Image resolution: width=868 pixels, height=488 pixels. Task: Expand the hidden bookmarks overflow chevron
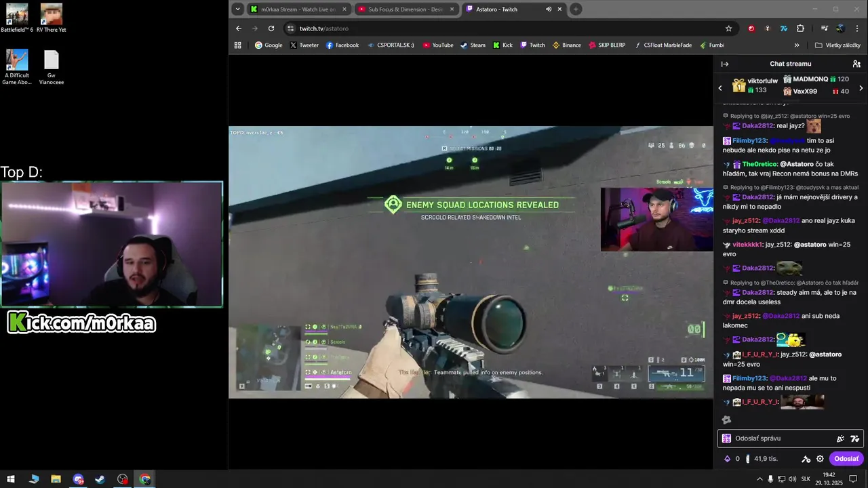(797, 45)
